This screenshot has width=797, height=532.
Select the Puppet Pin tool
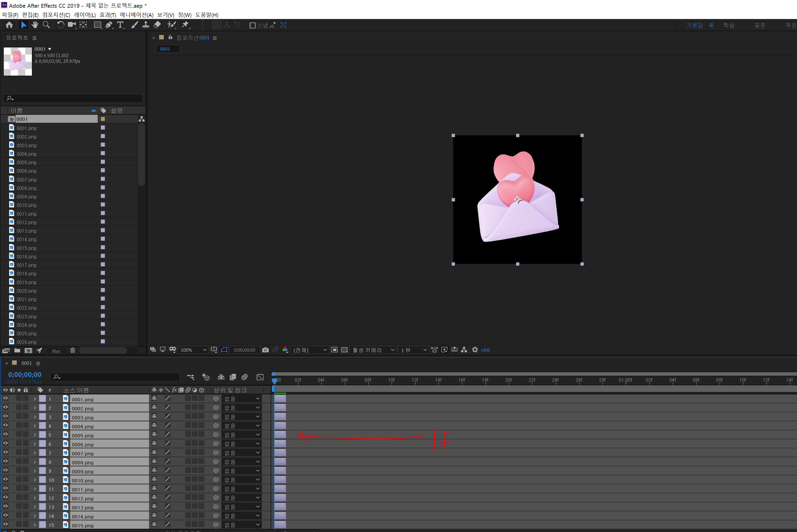[x=185, y=25]
